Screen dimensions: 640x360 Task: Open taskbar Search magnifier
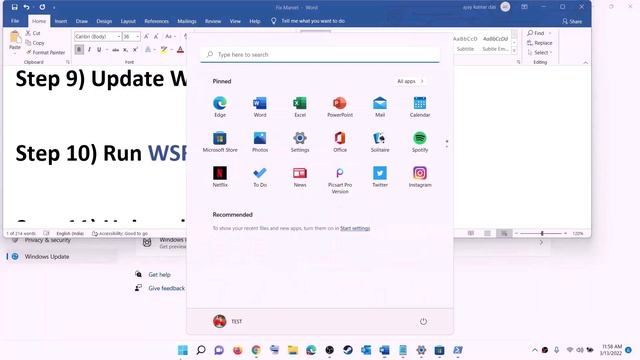(201, 350)
